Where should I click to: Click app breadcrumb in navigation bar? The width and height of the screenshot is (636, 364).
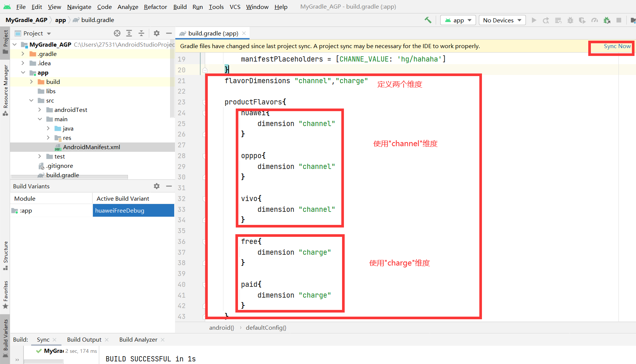(60, 20)
